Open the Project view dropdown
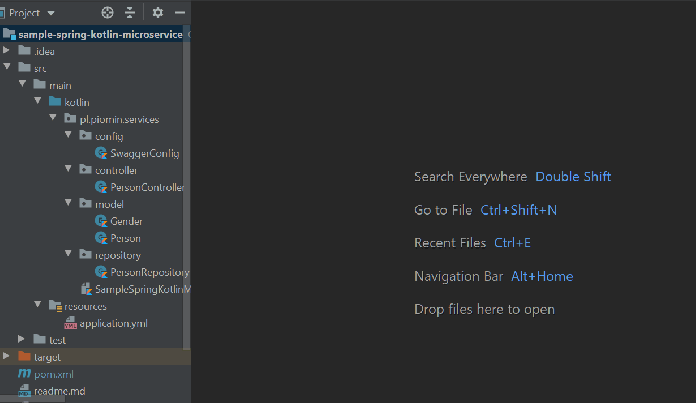Image resolution: width=696 pixels, height=403 pixels. click(51, 13)
